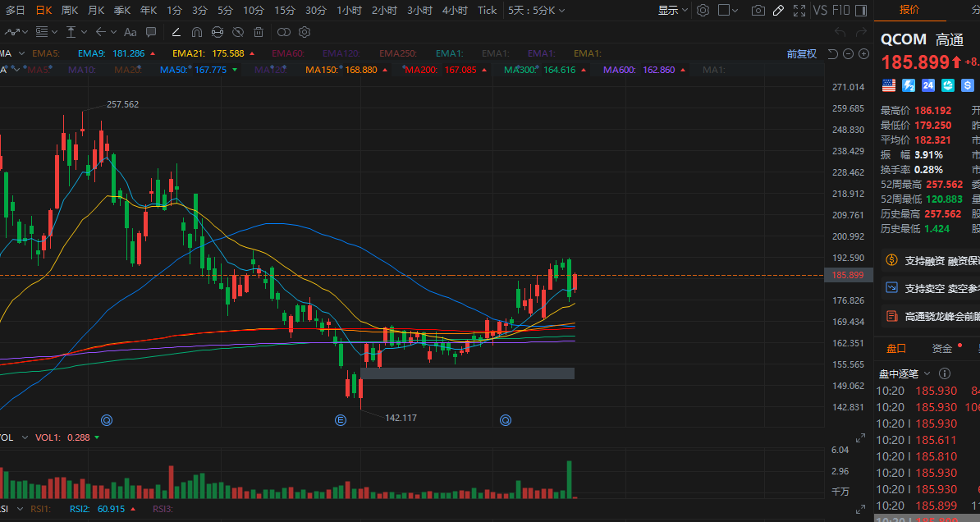Zoom in the chart with plus icon
This screenshot has width=980, height=522.
863,54
